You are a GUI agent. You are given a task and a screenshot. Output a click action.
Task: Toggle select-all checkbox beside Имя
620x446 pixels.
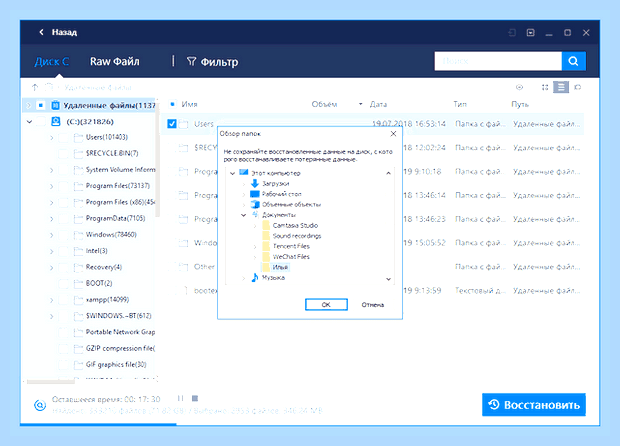(x=172, y=104)
